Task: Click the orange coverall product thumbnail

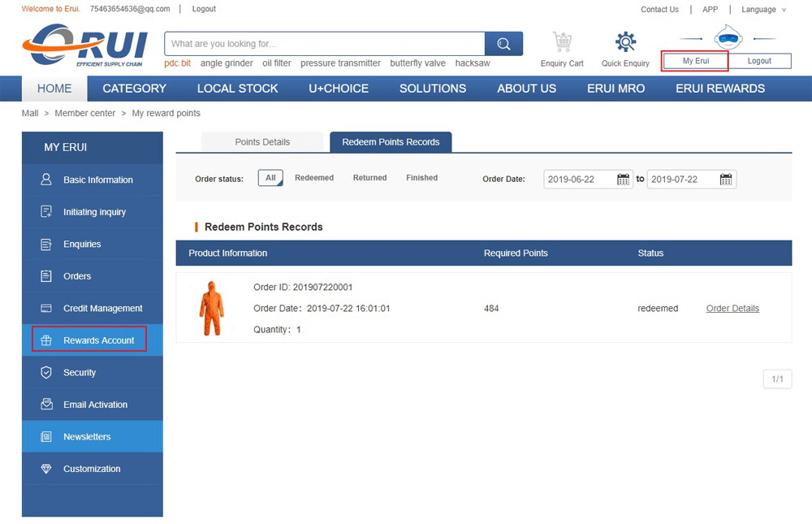Action: click(212, 309)
